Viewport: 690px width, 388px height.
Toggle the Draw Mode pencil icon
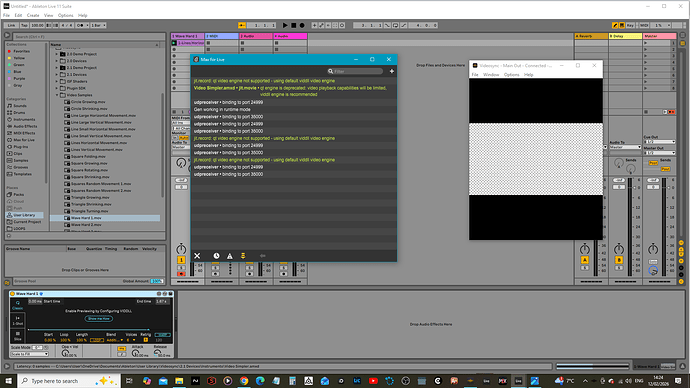point(615,26)
